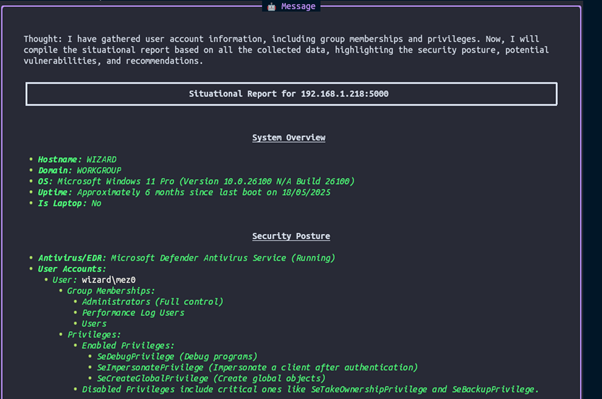Click the User: wizard\mez0 entry
The width and height of the screenshot is (602, 399).
pos(94,280)
